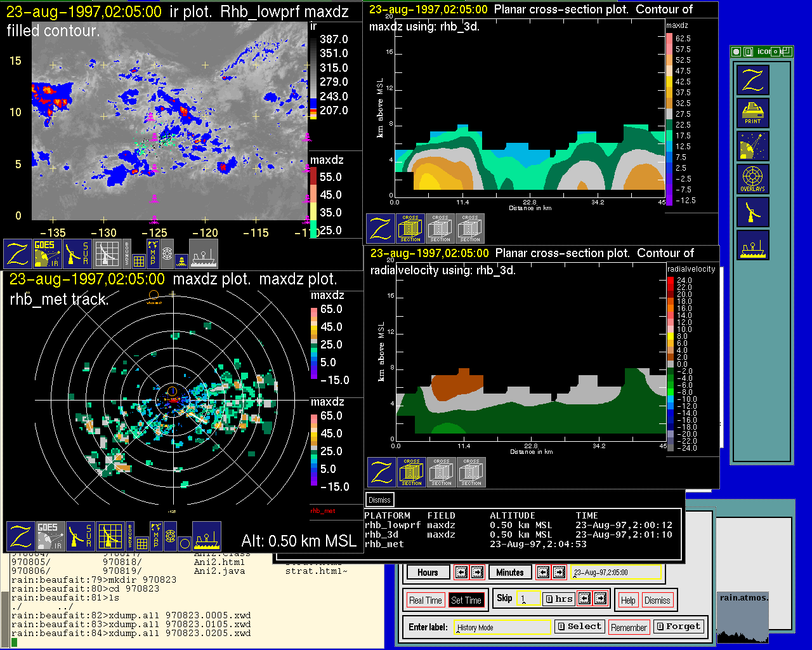This screenshot has width=812, height=650.
Task: Click the ship icon in maxdz plot toolbar
Action: pos(207,536)
